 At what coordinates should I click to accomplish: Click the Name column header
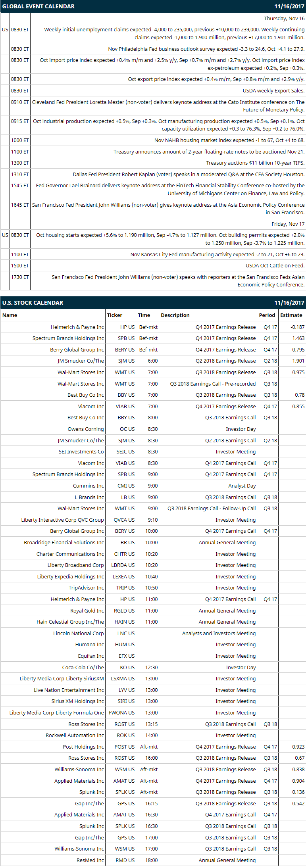point(10,315)
